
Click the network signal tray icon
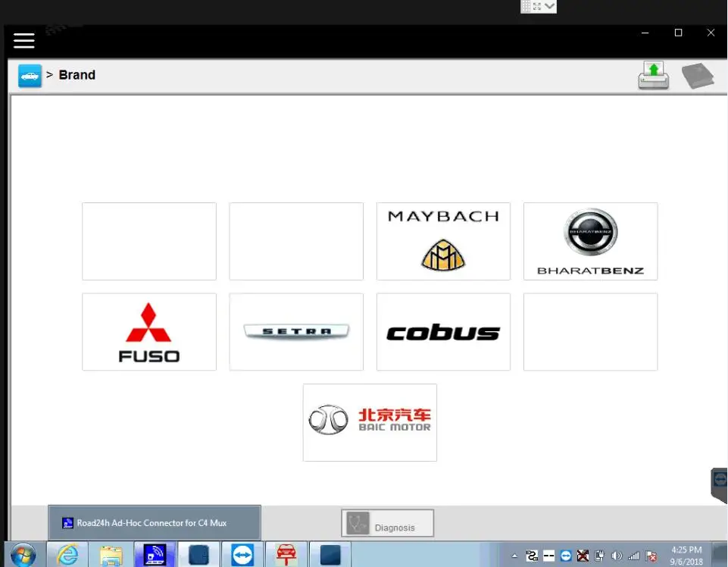click(634, 556)
